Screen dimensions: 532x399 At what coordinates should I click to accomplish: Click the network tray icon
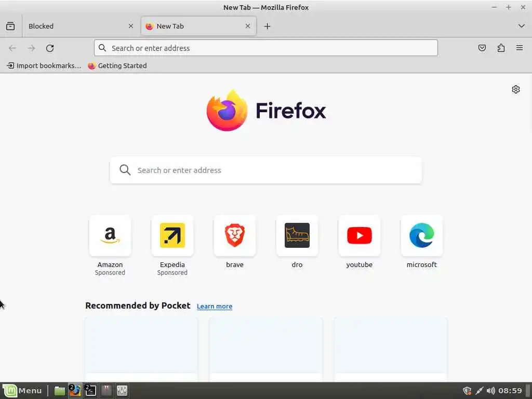(479, 391)
